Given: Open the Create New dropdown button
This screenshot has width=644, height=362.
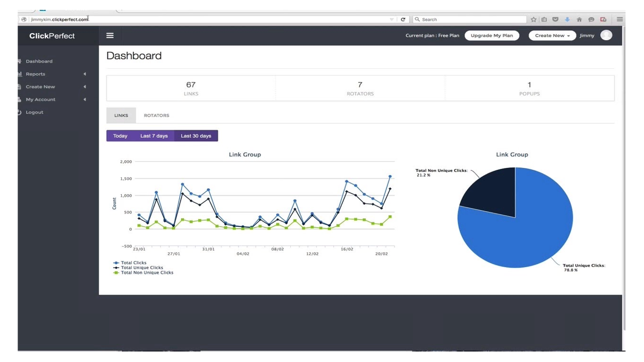Looking at the screenshot, I should click(x=552, y=35).
